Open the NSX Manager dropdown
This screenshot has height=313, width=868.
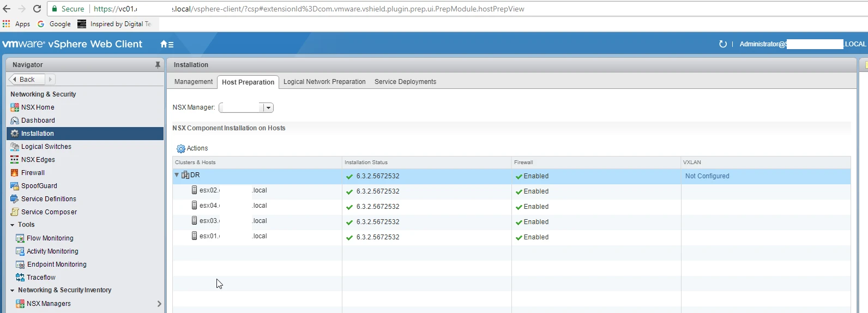[x=268, y=108]
